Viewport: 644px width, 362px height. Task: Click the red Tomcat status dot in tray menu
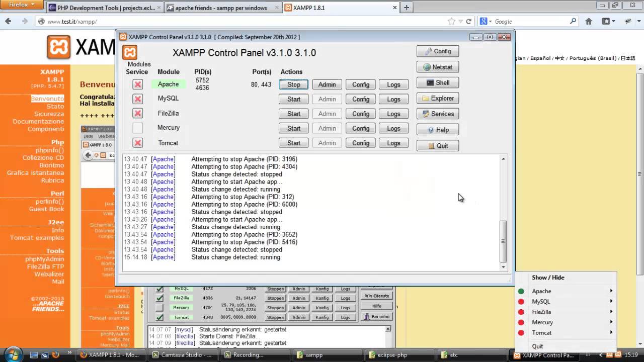(521, 333)
